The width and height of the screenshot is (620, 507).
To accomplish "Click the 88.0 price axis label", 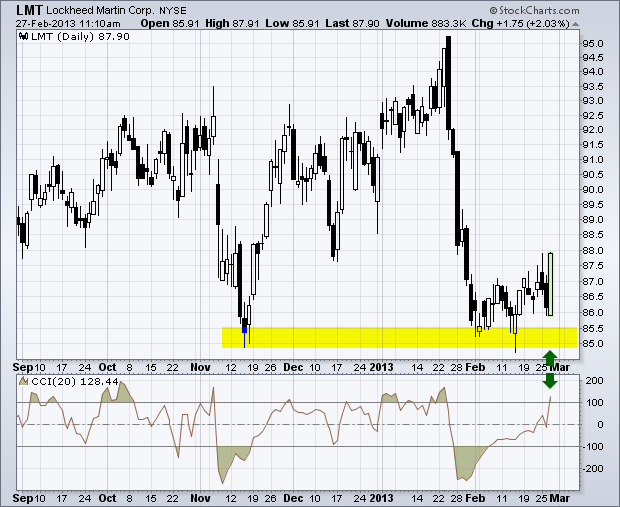I will pos(593,251).
